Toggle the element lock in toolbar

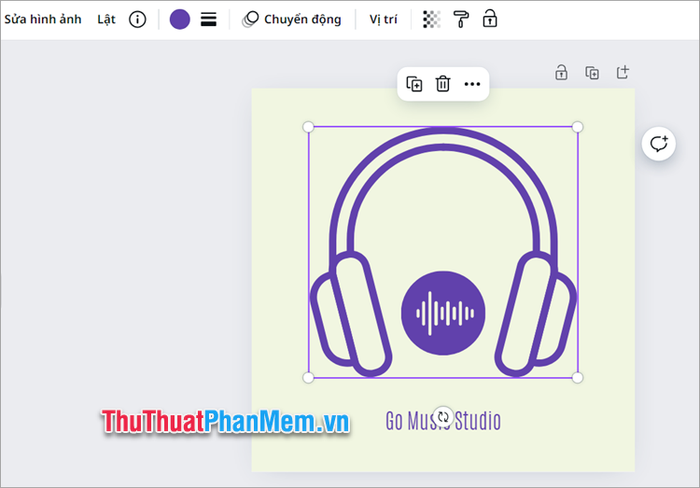490,19
